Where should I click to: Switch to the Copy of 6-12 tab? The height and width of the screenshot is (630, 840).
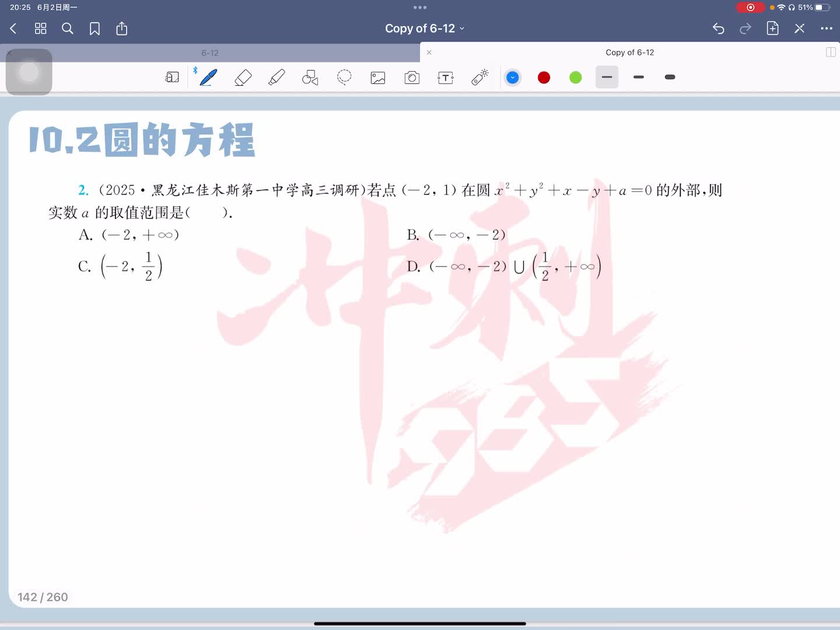pos(629,52)
